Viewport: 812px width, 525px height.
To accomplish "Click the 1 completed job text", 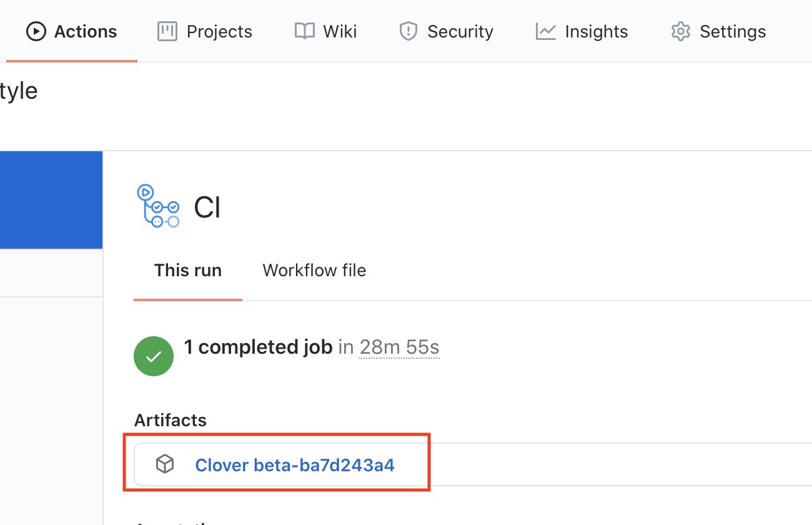I will coord(259,347).
